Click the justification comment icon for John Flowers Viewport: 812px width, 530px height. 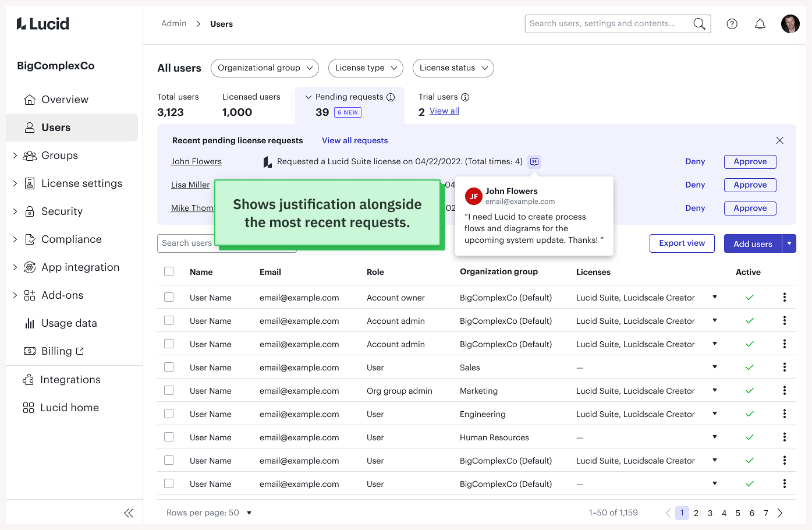click(x=534, y=162)
